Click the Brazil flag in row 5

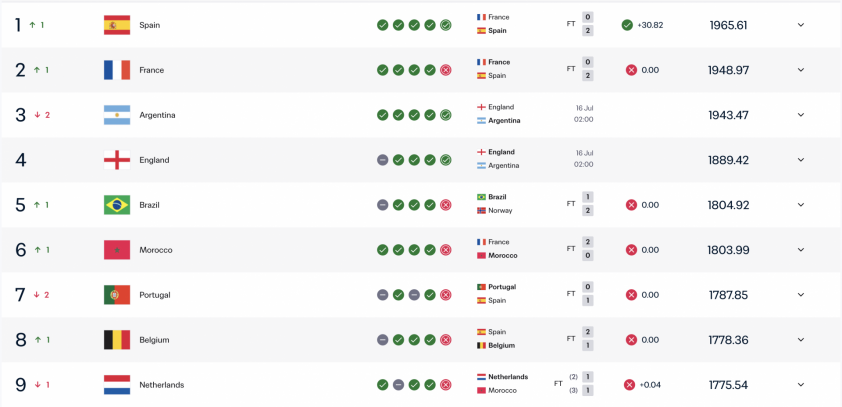click(117, 205)
